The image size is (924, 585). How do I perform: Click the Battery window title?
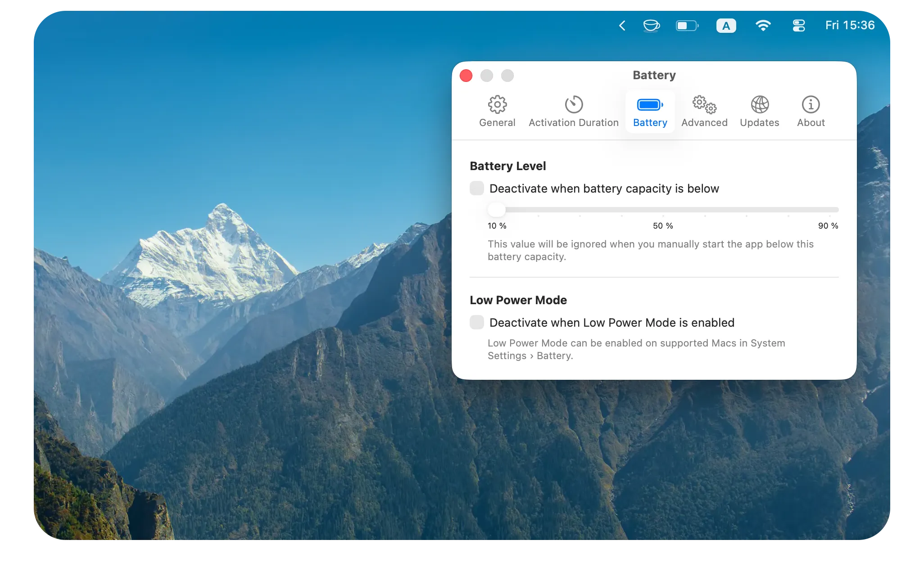tap(654, 75)
